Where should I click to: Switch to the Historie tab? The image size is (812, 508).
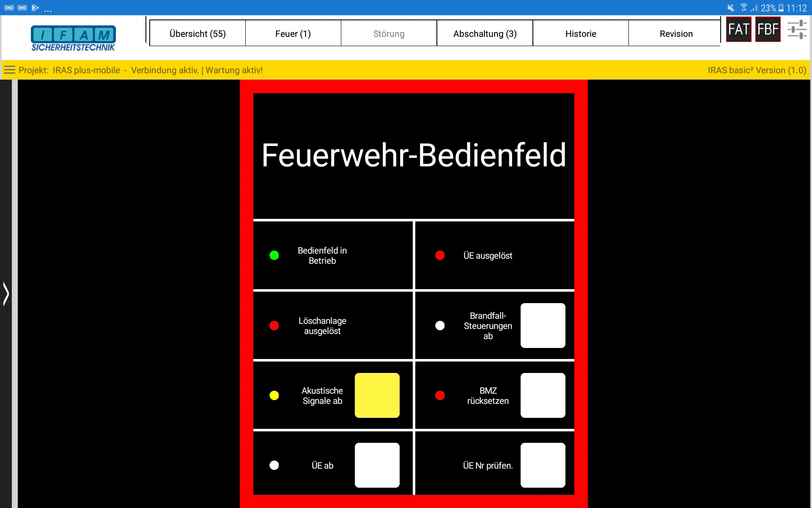(x=580, y=34)
